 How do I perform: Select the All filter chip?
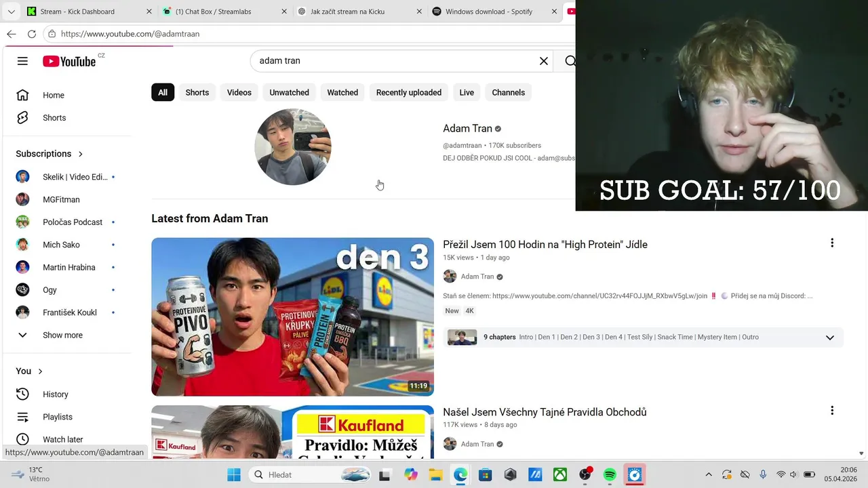[163, 93]
